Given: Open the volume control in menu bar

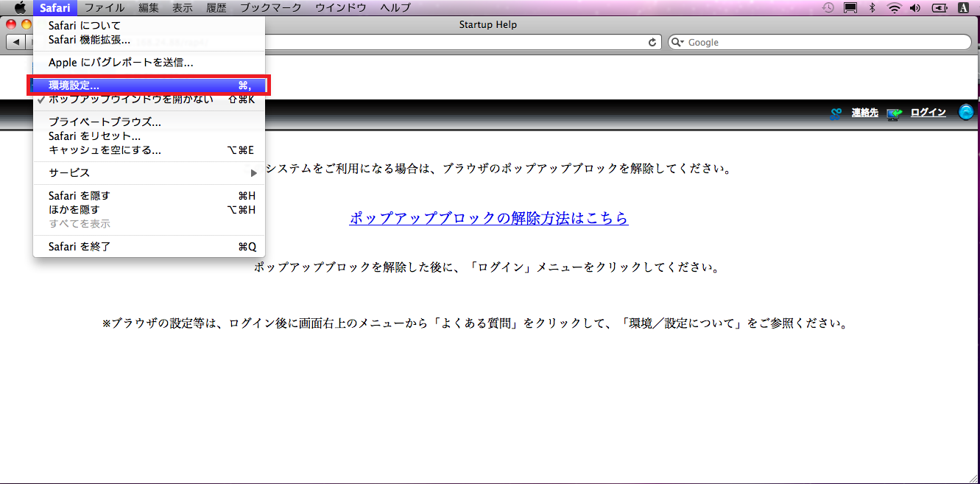Looking at the screenshot, I should coord(915,8).
